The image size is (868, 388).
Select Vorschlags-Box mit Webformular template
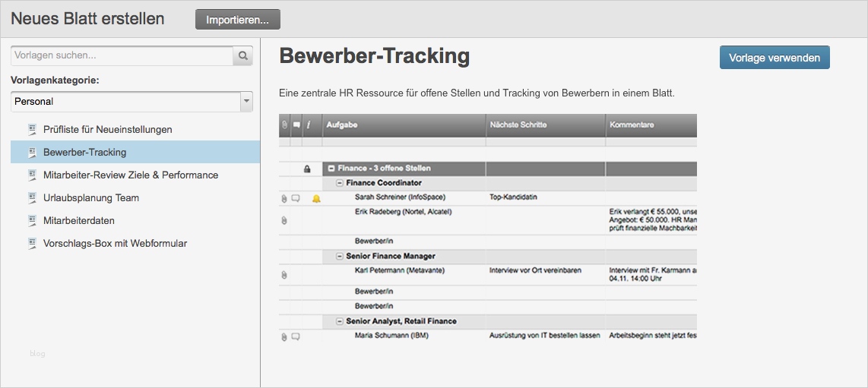click(135, 243)
